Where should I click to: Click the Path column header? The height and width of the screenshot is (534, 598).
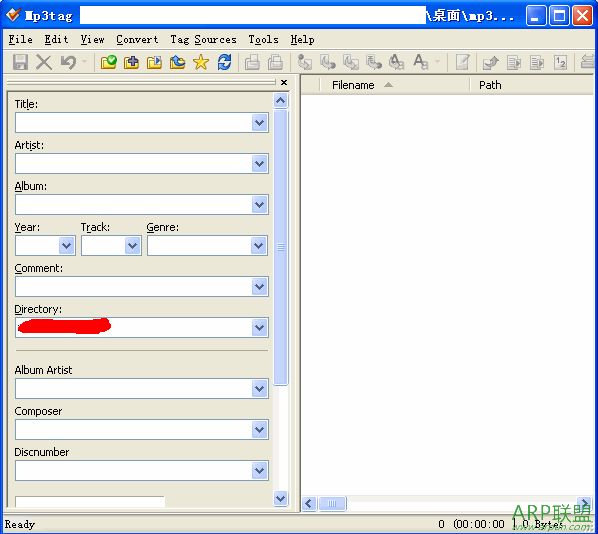(x=532, y=85)
